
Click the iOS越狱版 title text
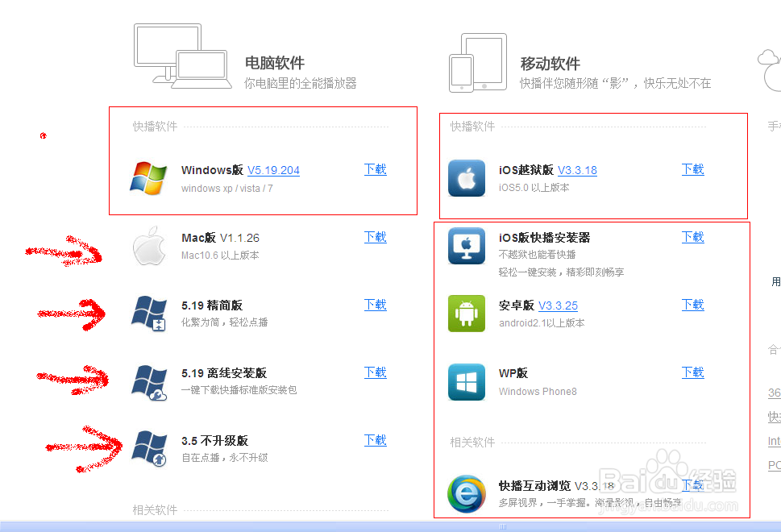click(526, 170)
